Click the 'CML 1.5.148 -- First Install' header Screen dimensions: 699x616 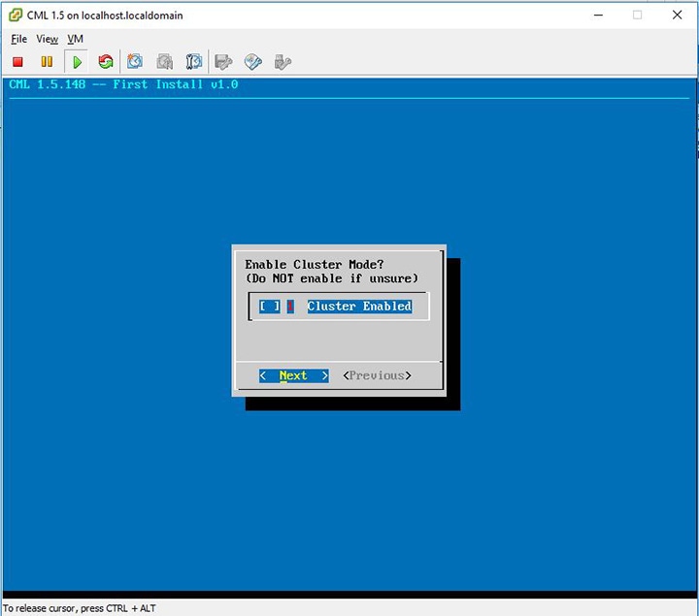tap(123, 84)
